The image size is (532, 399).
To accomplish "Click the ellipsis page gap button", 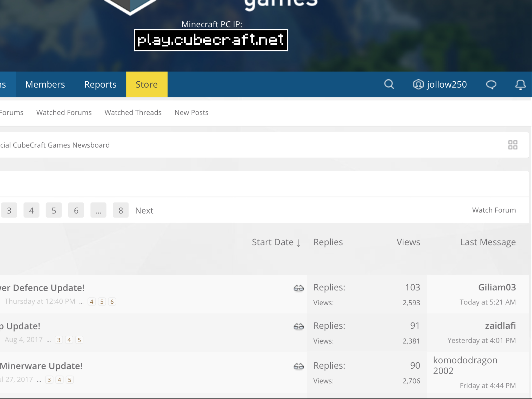I will point(98,210).
